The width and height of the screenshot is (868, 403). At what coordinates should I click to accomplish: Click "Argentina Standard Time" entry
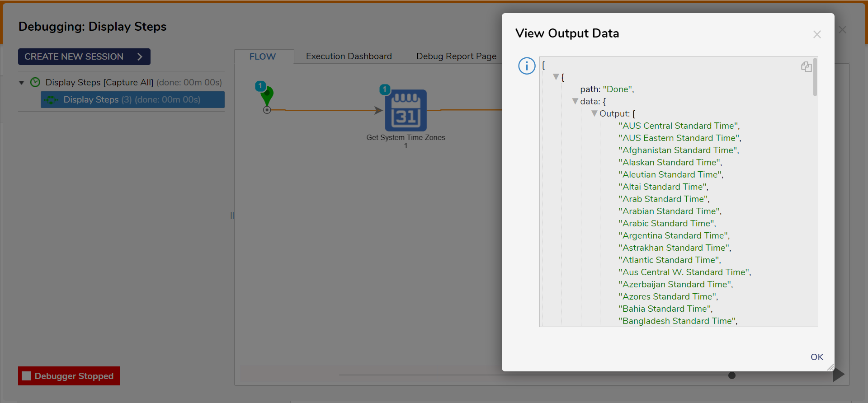click(674, 235)
